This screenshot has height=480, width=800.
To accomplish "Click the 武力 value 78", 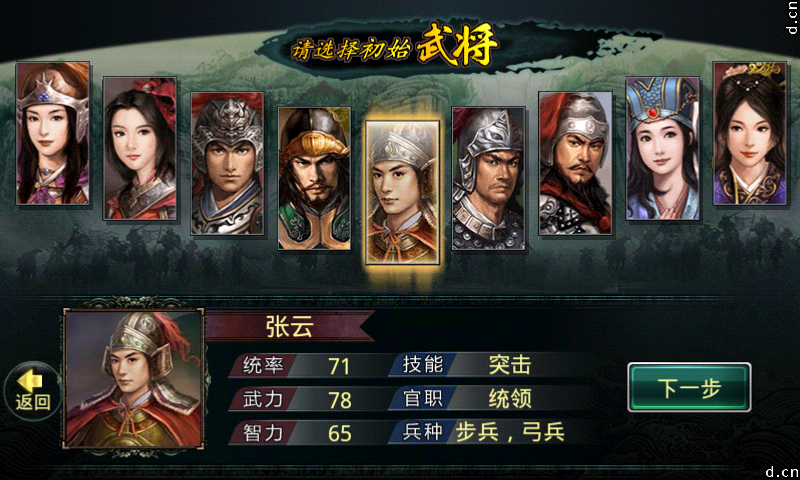I will click(x=340, y=400).
